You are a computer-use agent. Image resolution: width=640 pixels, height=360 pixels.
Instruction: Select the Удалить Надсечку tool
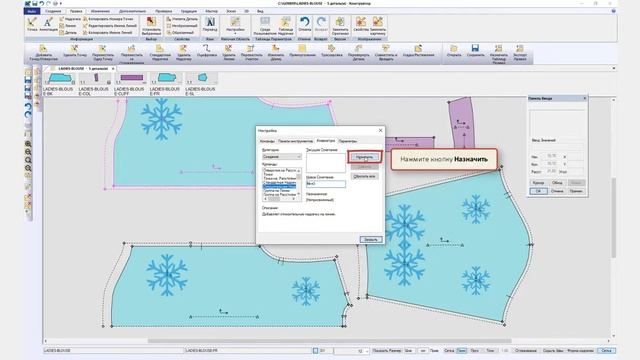click(184, 53)
